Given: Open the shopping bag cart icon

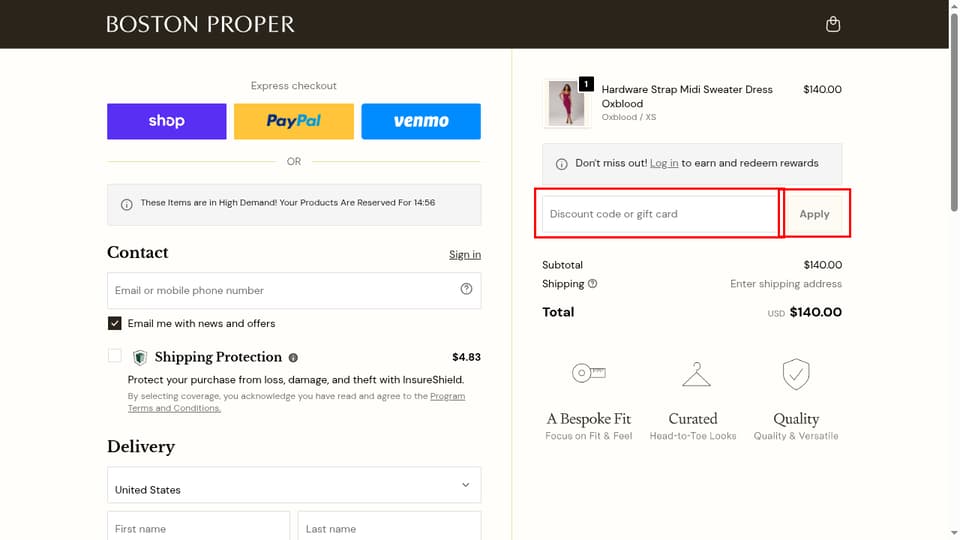Looking at the screenshot, I should (833, 24).
